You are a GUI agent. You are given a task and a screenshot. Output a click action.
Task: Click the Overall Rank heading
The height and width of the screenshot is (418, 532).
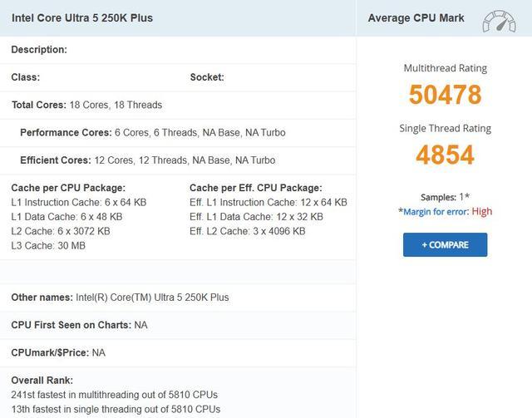[41, 380]
